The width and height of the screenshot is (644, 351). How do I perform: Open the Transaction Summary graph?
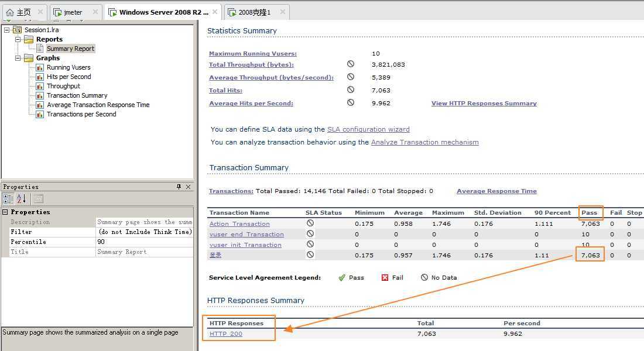(x=77, y=96)
